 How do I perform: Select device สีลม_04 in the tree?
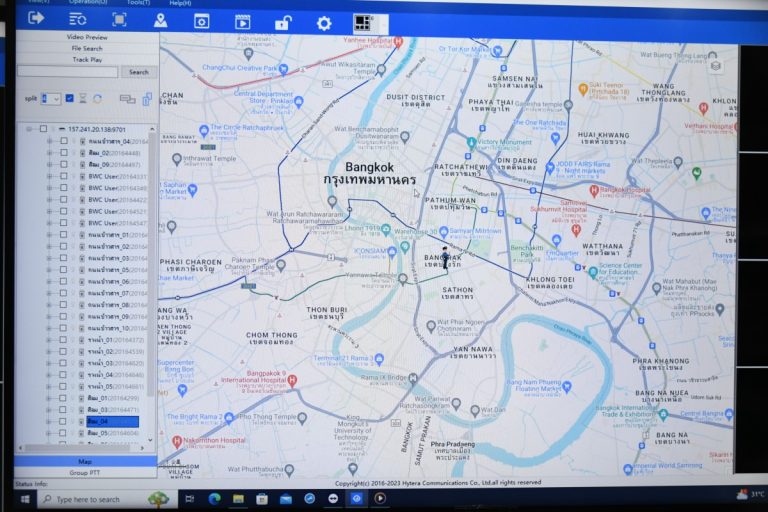(x=112, y=421)
